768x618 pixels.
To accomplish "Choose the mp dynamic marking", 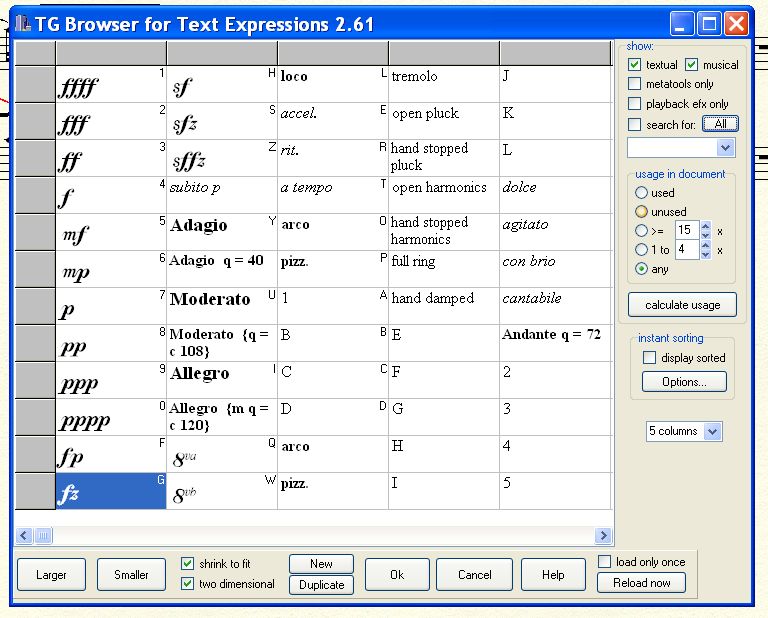I will coord(110,270).
